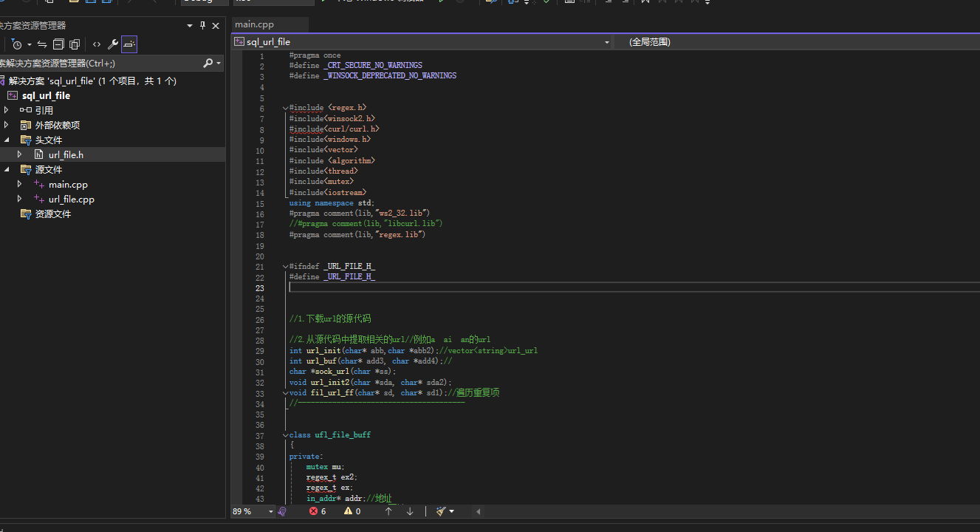Viewport: 980px width, 532px height.
Task: Toggle Preview Selected Items button
Action: point(129,44)
